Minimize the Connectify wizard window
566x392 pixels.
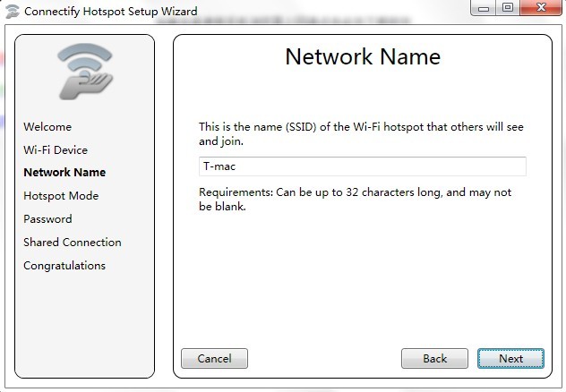tap(484, 8)
